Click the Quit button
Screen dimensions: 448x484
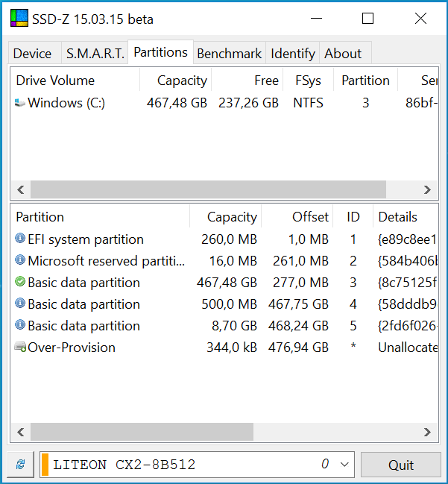(401, 465)
